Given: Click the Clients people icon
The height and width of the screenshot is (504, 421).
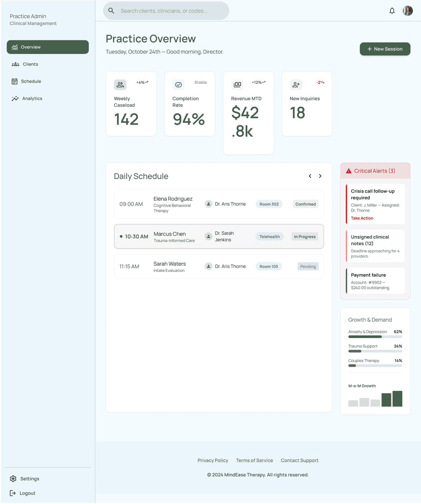Looking at the screenshot, I should [15, 64].
